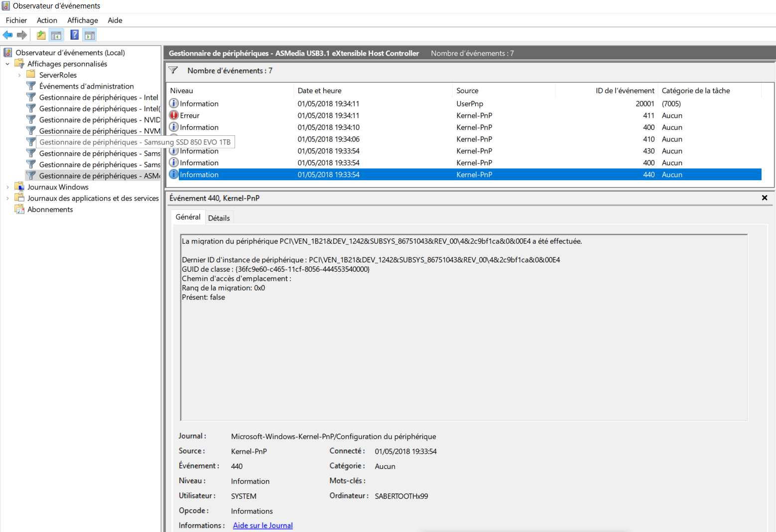776x532 pixels.
Task: Click the SABERTOOTHx99 computer name value
Action: point(401,496)
